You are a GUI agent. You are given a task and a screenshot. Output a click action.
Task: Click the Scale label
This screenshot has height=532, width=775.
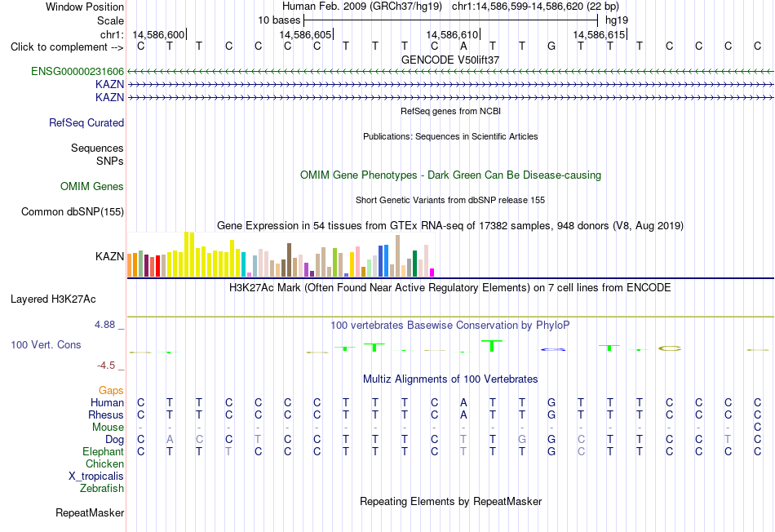[110, 20]
